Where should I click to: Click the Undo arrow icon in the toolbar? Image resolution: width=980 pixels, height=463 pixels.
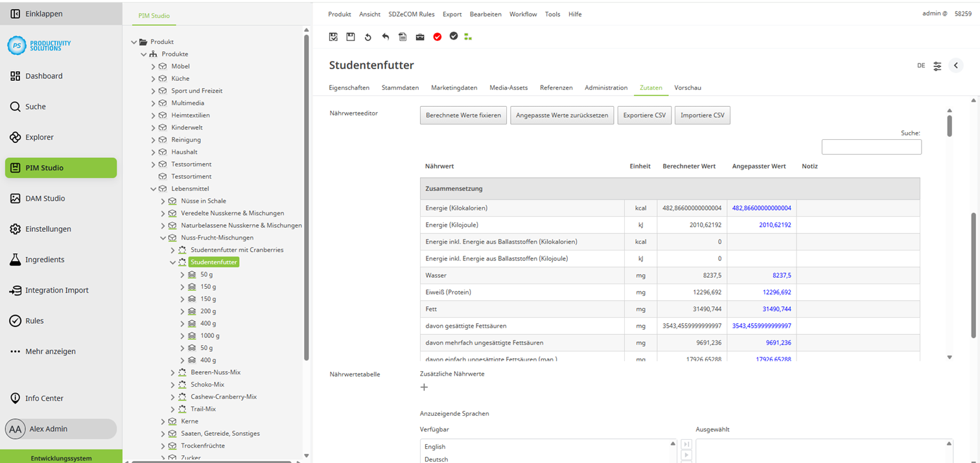click(385, 37)
